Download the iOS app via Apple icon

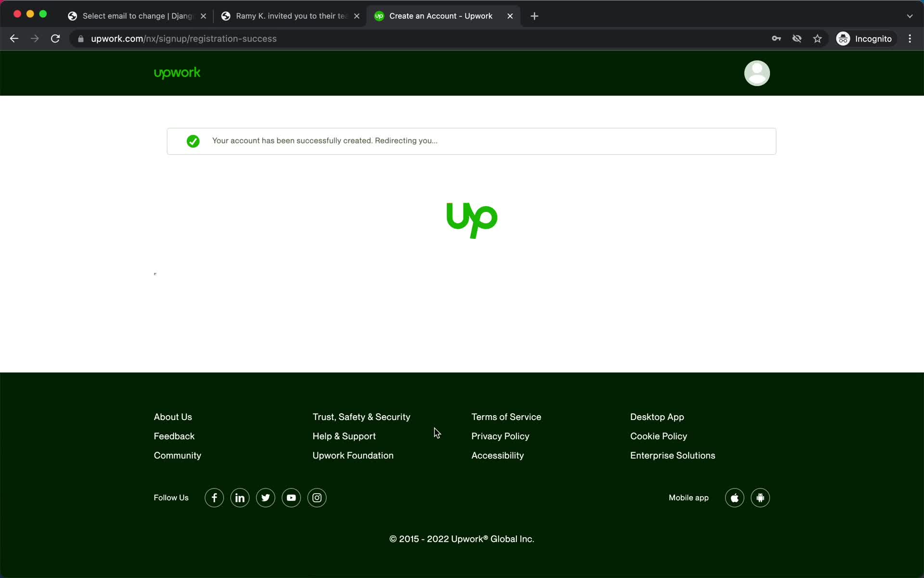click(734, 498)
